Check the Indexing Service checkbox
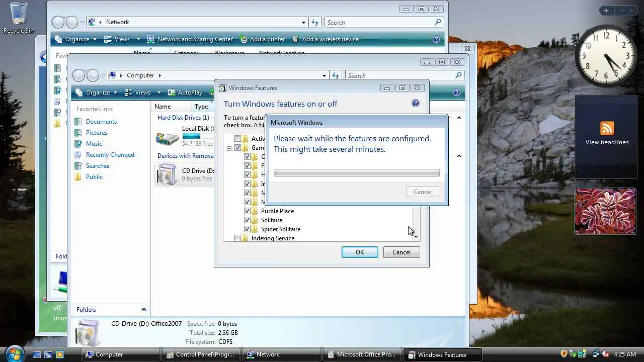The height and width of the screenshot is (362, 644). point(237,238)
